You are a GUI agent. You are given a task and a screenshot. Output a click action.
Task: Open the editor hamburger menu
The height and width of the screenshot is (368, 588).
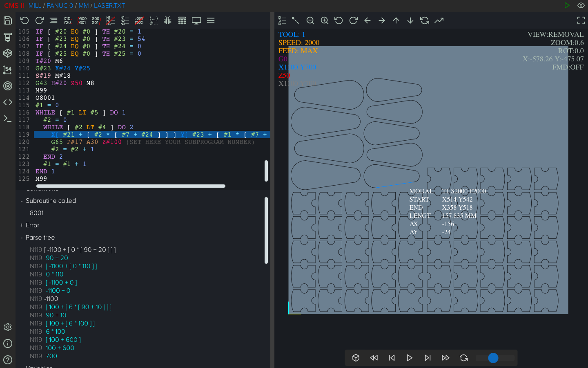tap(211, 20)
